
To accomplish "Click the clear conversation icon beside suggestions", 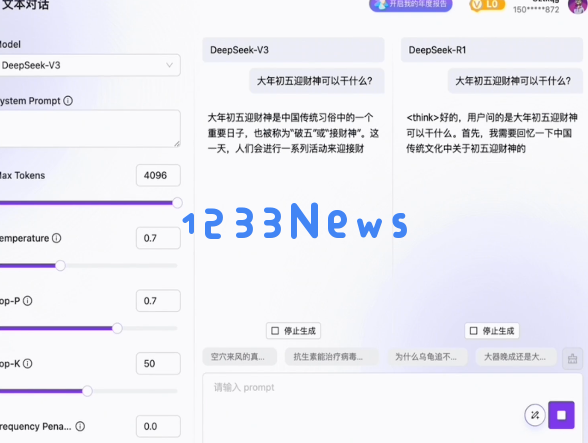I will tap(572, 359).
